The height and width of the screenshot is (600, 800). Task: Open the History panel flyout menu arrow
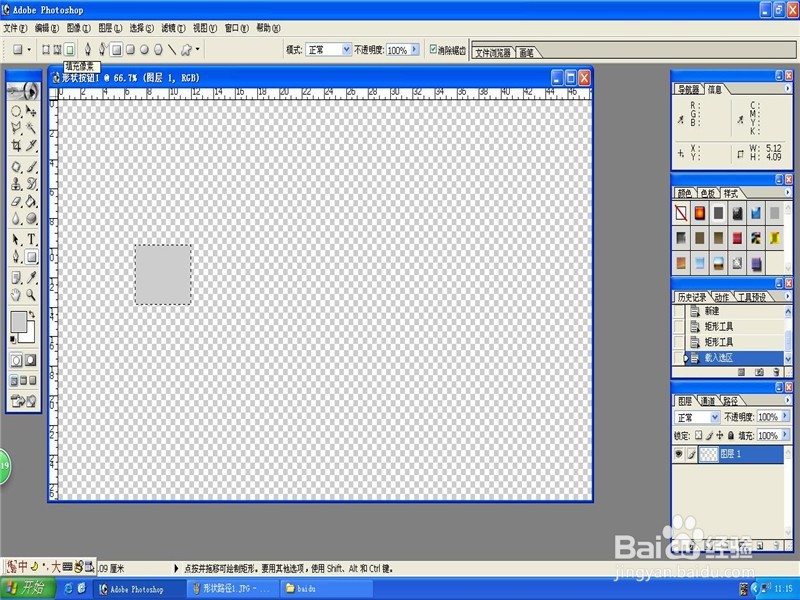[787, 296]
